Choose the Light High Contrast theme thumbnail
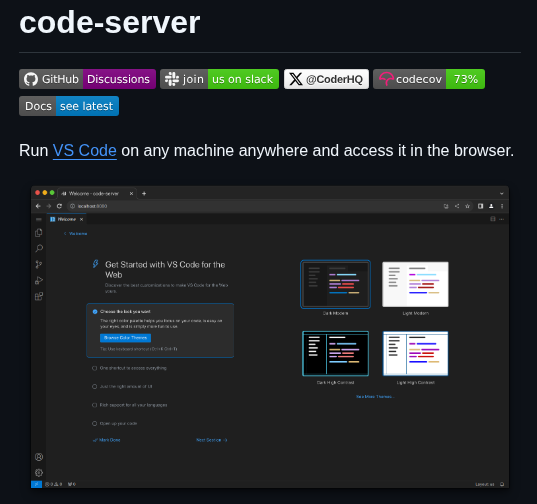 pyautogui.click(x=415, y=354)
